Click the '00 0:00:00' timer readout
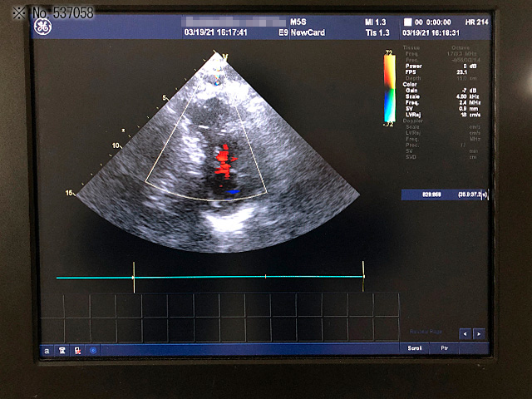 (x=433, y=22)
